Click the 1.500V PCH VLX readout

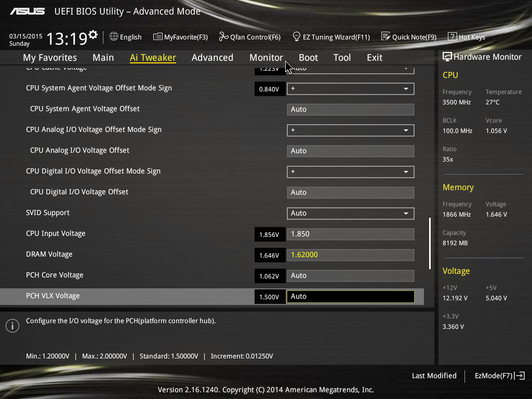[x=270, y=297]
